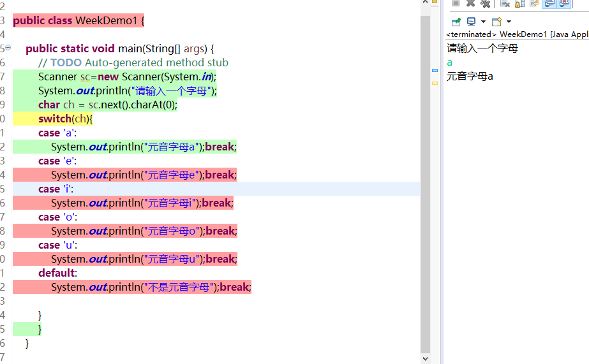The width and height of the screenshot is (589, 364).
Task: Toggle Show Console When Standard Out Changes
Action: pyautogui.click(x=549, y=3)
